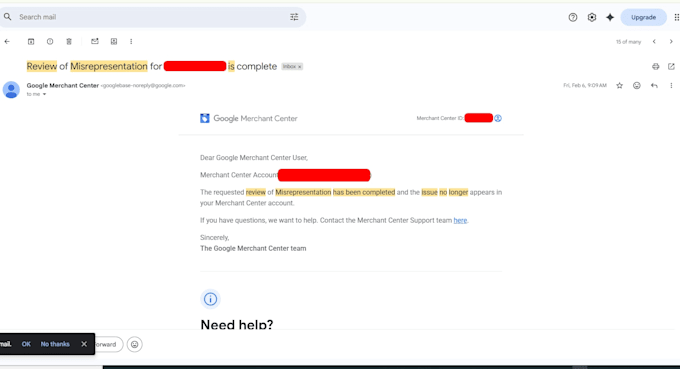Report this email as spam

50,42
